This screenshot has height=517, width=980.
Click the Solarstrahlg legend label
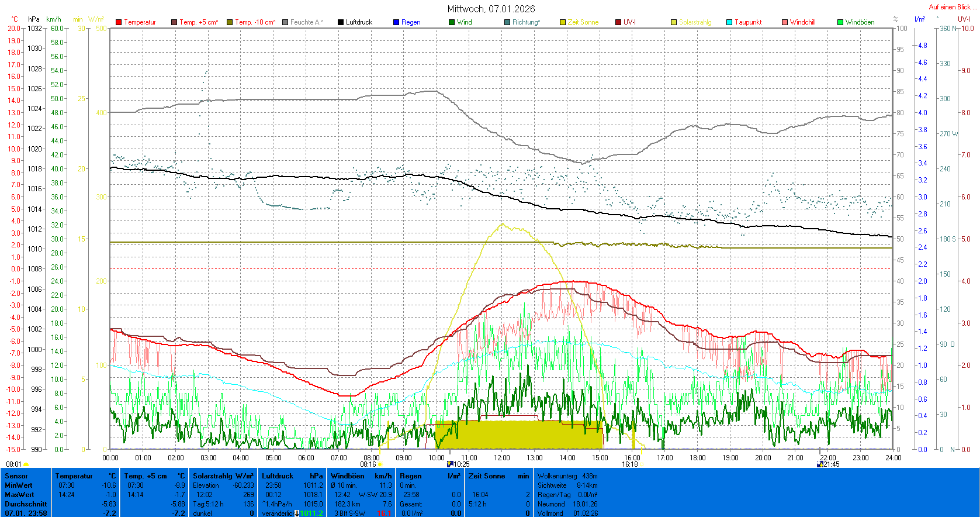click(x=695, y=22)
